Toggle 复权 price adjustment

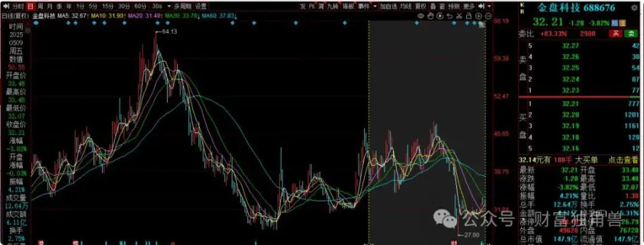(x=421, y=6)
